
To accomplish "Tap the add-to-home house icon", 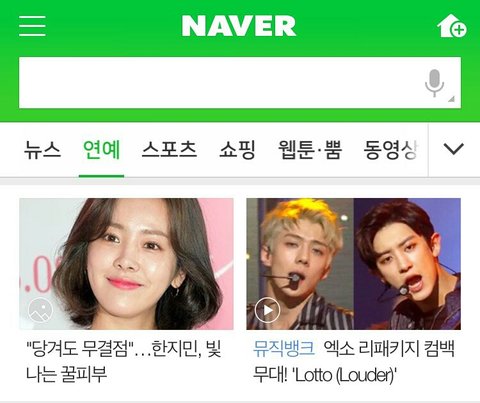I will tap(452, 25).
